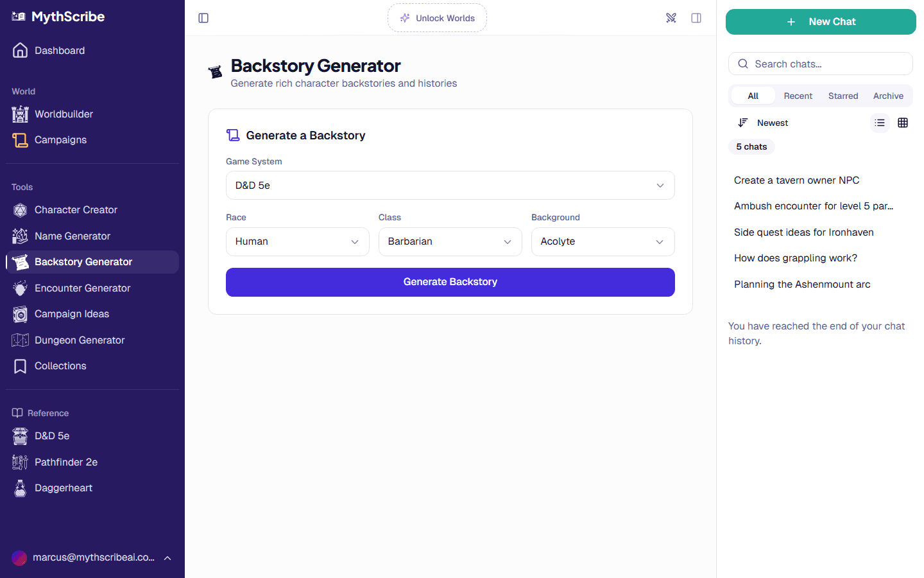Select the All chats tab
This screenshot has width=924, height=578.
753,95
